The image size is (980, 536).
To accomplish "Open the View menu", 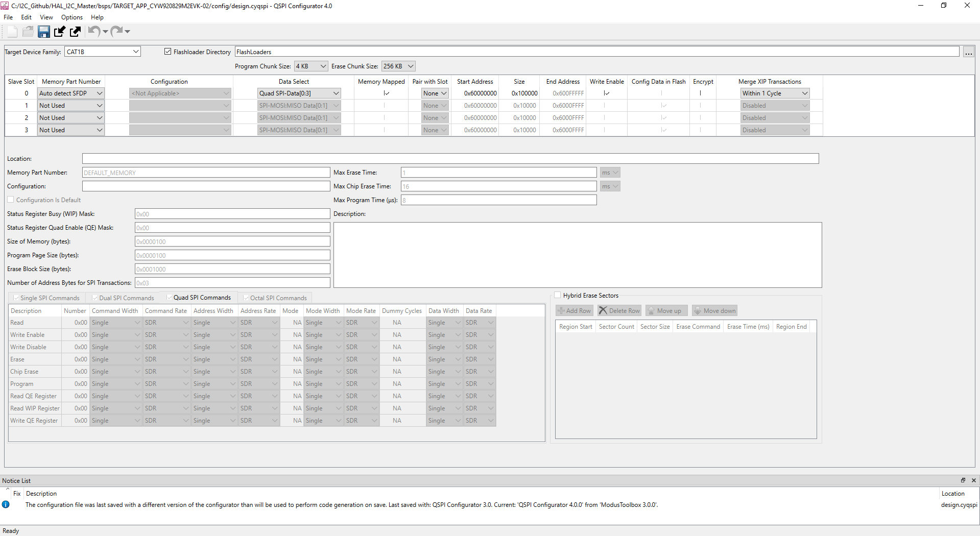I will 46,17.
